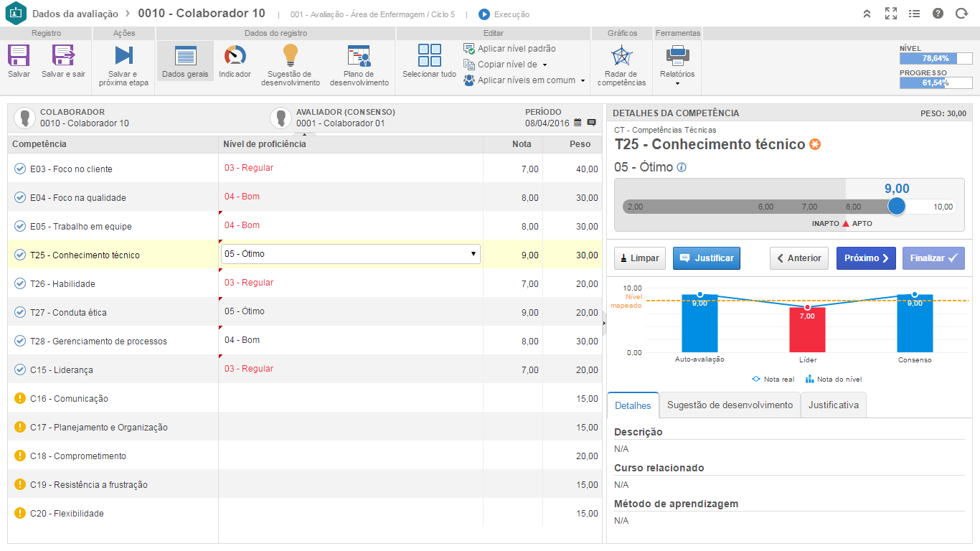Click the Salvar floppy disk icon

tap(19, 56)
